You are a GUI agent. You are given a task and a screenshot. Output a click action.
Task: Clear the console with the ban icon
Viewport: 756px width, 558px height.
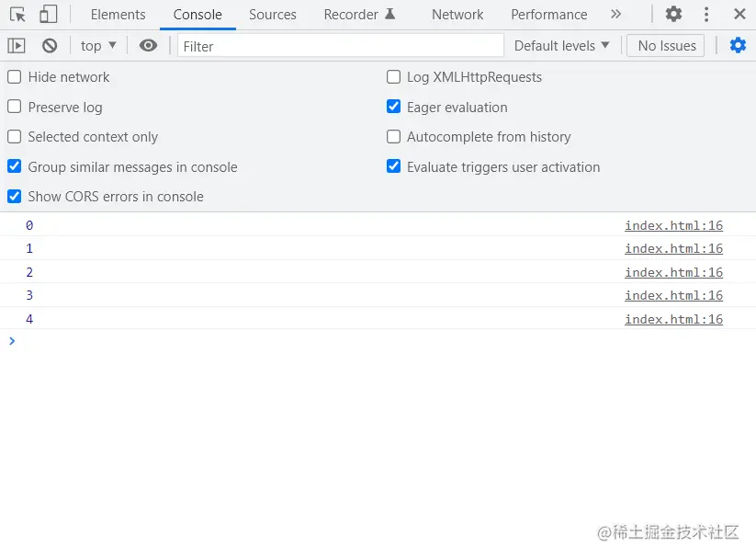pos(50,46)
